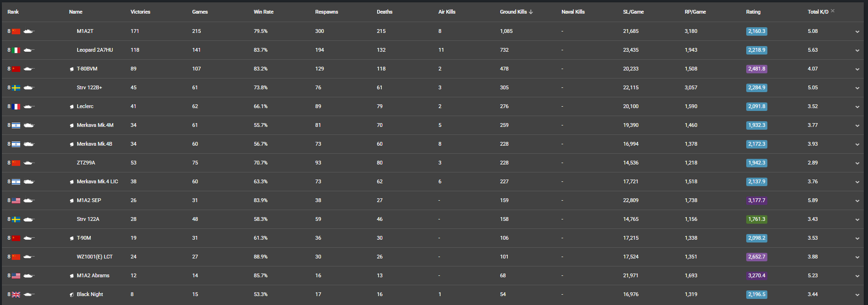Click the tank icon in the Strv 122B+ row

(x=29, y=88)
